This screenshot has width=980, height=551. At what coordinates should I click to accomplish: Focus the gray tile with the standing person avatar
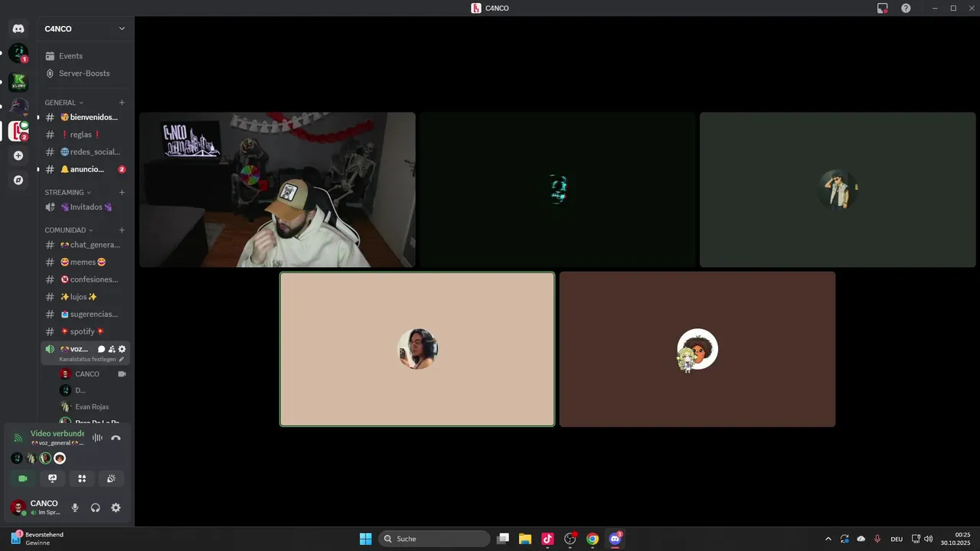838,190
